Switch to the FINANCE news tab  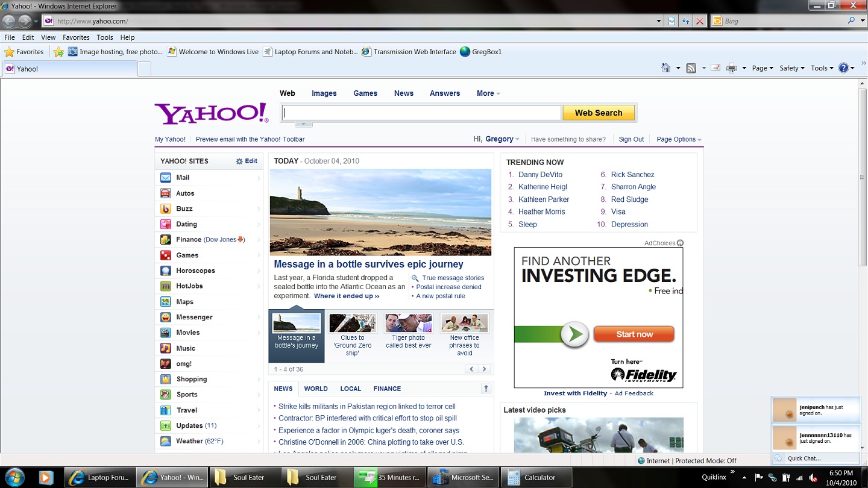tap(387, 389)
